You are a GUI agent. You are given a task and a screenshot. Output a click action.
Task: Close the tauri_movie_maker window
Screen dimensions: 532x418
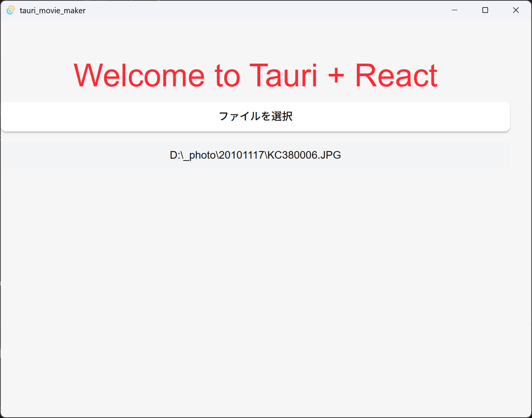pyautogui.click(x=516, y=10)
